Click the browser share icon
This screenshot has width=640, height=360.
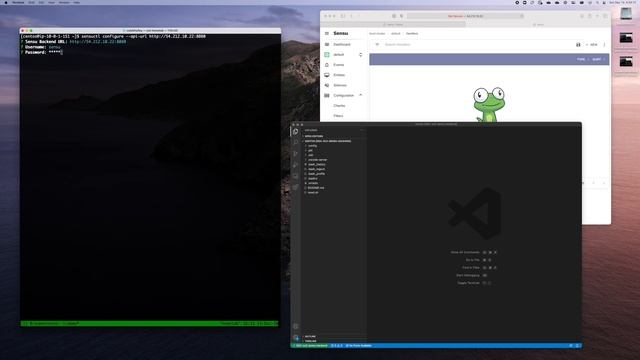point(589,16)
